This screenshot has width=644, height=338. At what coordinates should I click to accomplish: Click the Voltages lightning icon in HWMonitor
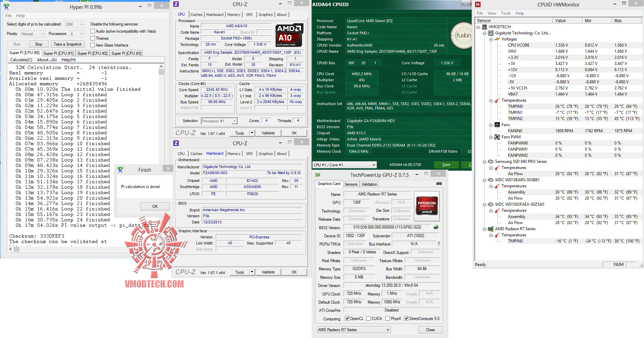point(497,39)
